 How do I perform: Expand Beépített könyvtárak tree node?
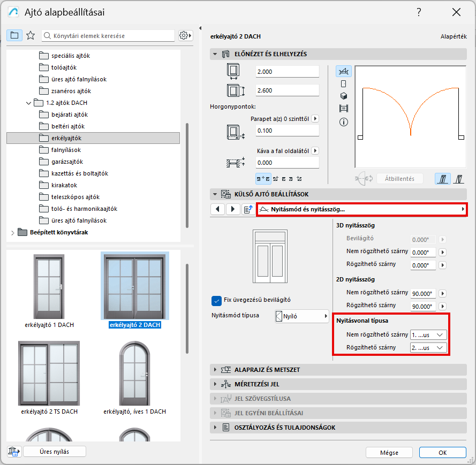pyautogui.click(x=12, y=233)
